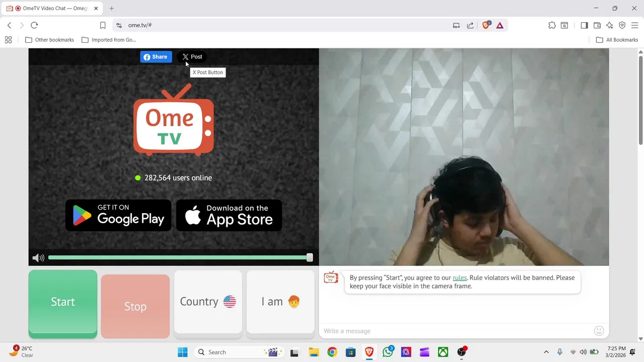Open OBS Studio from taskbar
Screen dimensions: 644x362
click(x=462, y=352)
